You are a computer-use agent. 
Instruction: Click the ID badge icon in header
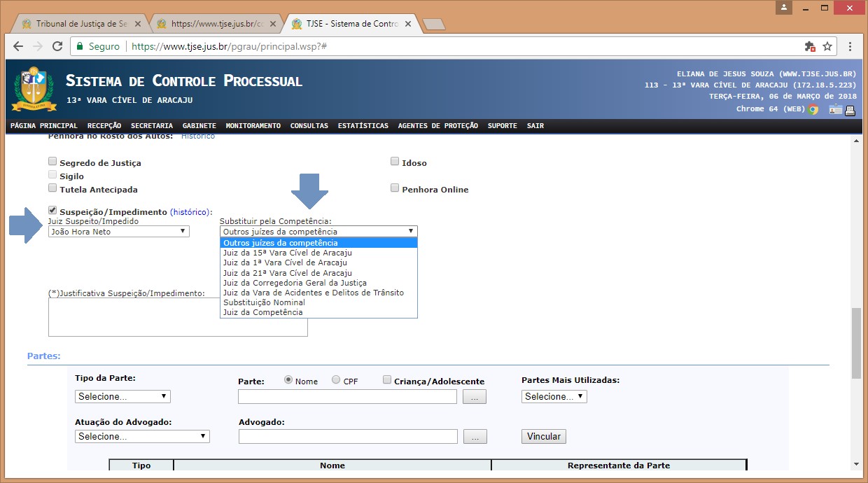[x=836, y=109]
